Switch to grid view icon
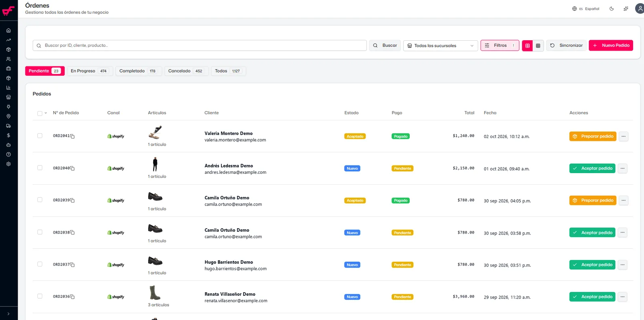 [x=538, y=45]
